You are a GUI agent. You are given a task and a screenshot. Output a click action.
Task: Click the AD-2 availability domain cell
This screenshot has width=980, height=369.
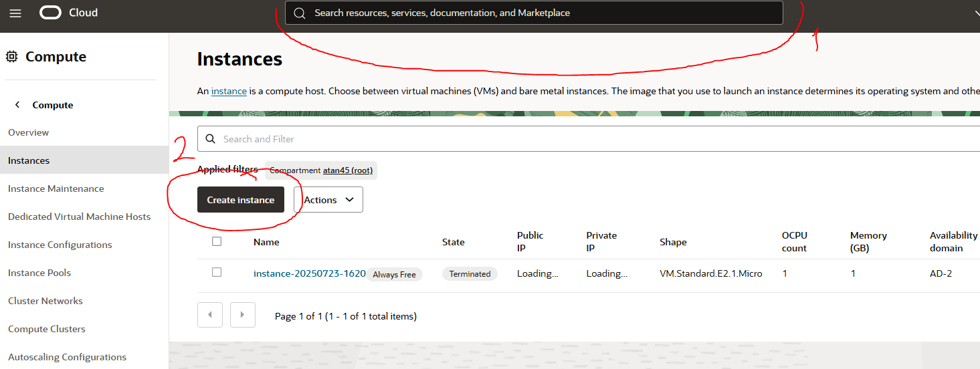click(x=941, y=273)
